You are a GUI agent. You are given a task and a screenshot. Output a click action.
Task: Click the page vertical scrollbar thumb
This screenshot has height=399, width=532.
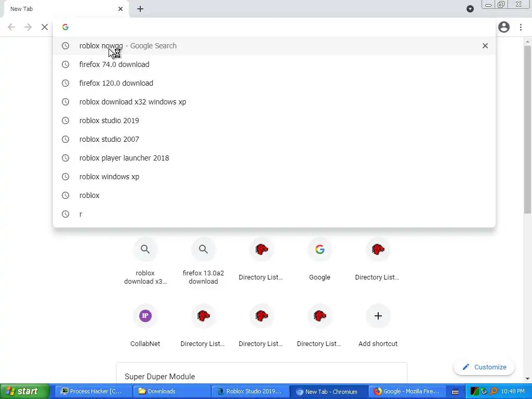[x=527, y=129]
